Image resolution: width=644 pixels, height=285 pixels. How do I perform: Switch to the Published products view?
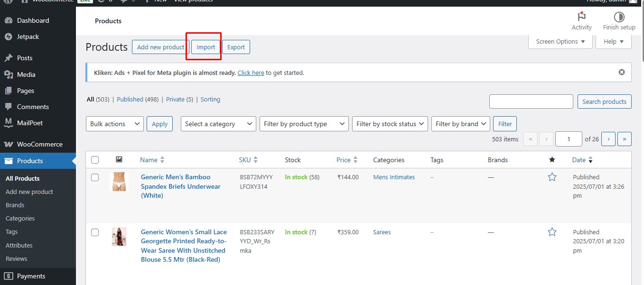click(130, 99)
